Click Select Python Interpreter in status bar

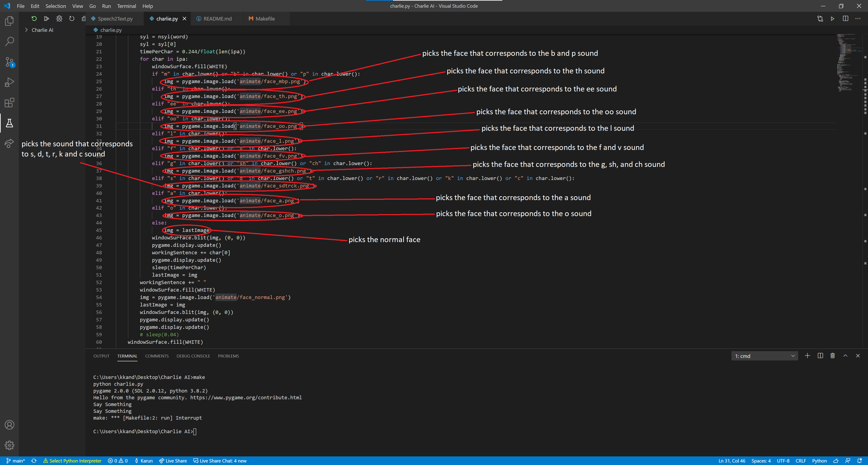(72, 461)
